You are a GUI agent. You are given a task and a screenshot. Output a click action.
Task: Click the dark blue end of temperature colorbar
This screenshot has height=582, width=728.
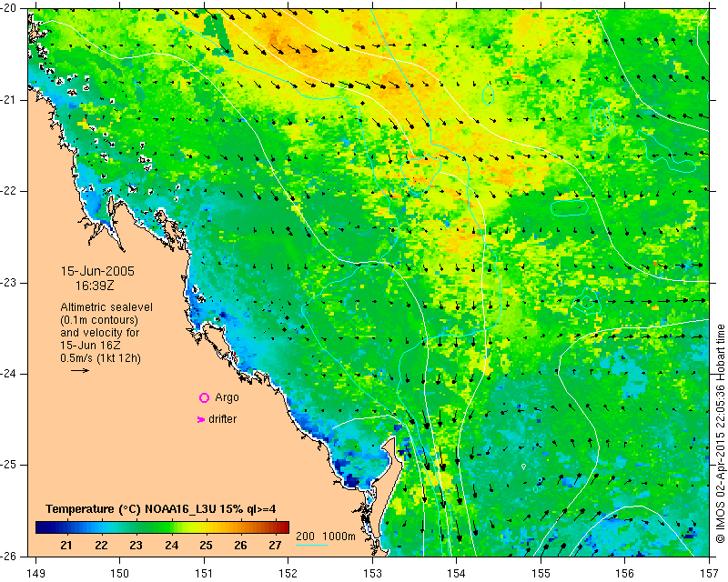click(44, 527)
